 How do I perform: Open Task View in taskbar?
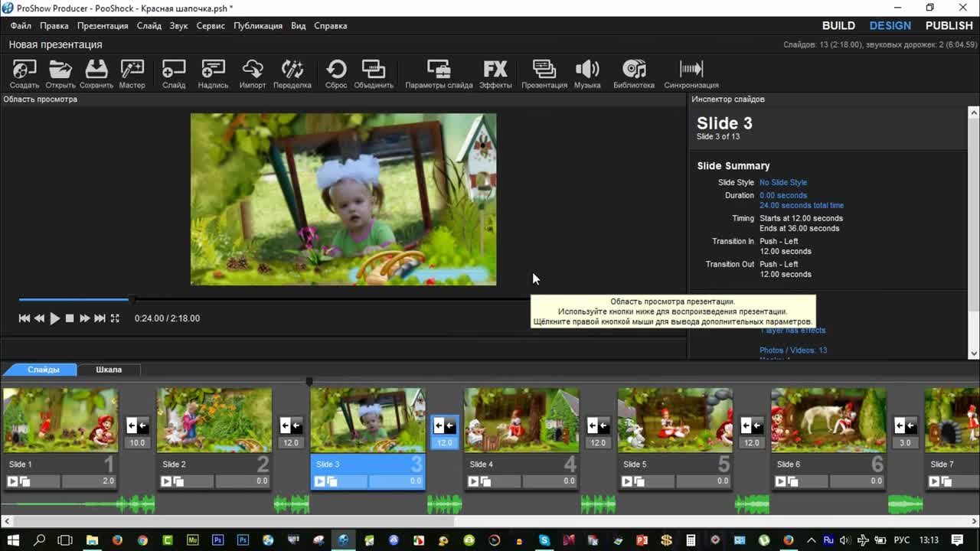[65, 540]
